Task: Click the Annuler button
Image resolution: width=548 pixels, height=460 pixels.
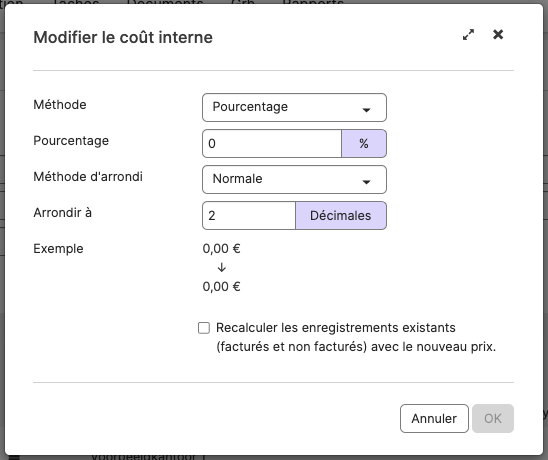Action: tap(434, 418)
